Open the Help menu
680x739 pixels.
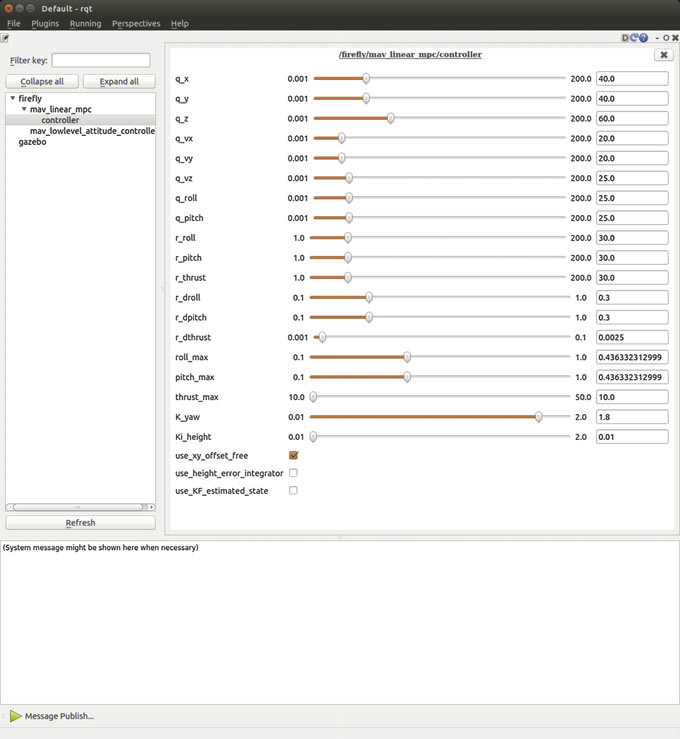[x=180, y=24]
